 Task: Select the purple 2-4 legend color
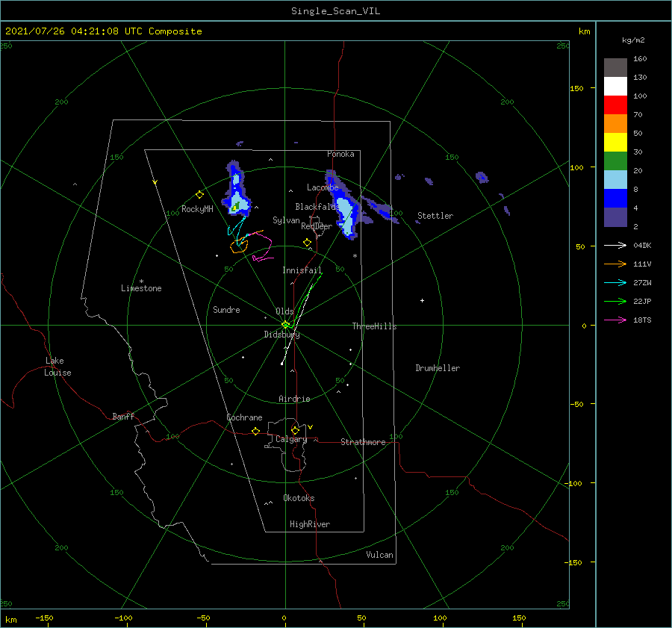click(615, 217)
